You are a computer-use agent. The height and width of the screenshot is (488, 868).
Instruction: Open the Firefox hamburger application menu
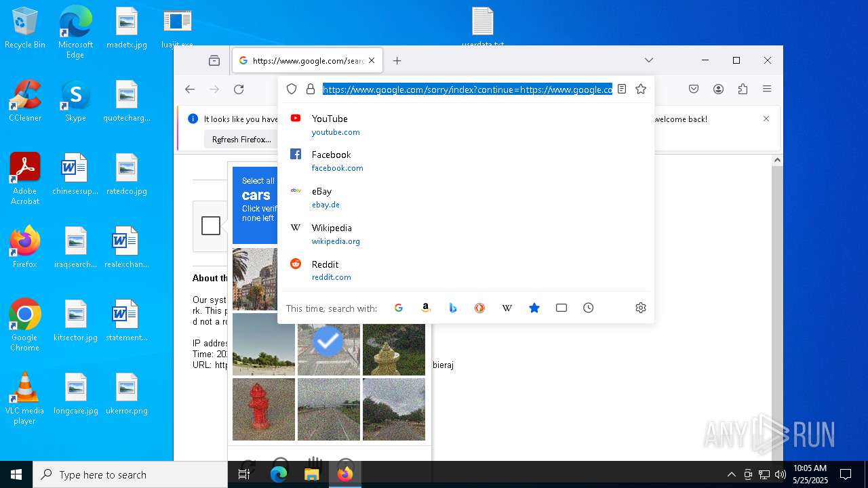(x=767, y=89)
